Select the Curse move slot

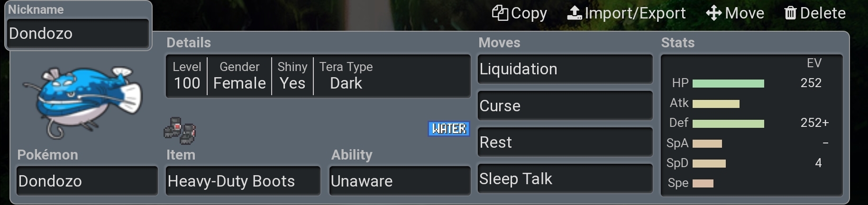click(565, 106)
